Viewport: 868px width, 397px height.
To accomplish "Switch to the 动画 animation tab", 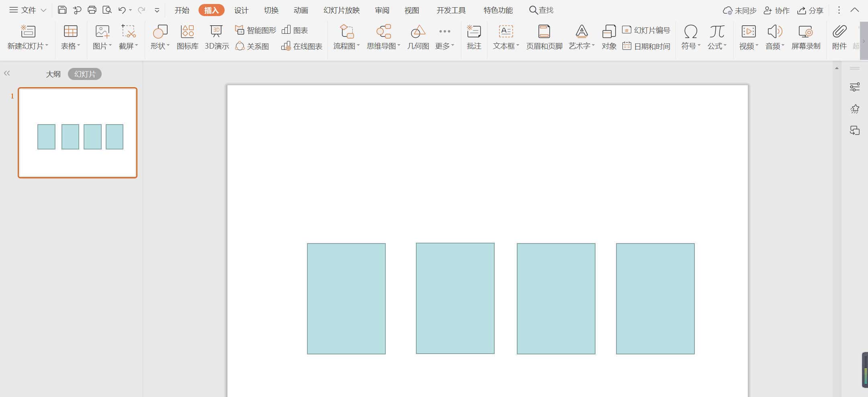I will click(x=301, y=10).
